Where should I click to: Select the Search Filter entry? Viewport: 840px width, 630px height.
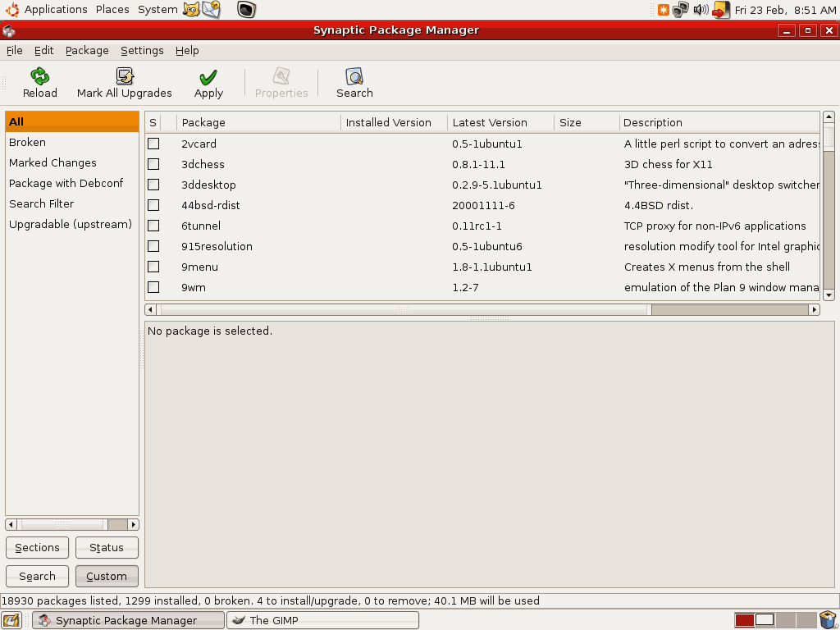click(72, 203)
